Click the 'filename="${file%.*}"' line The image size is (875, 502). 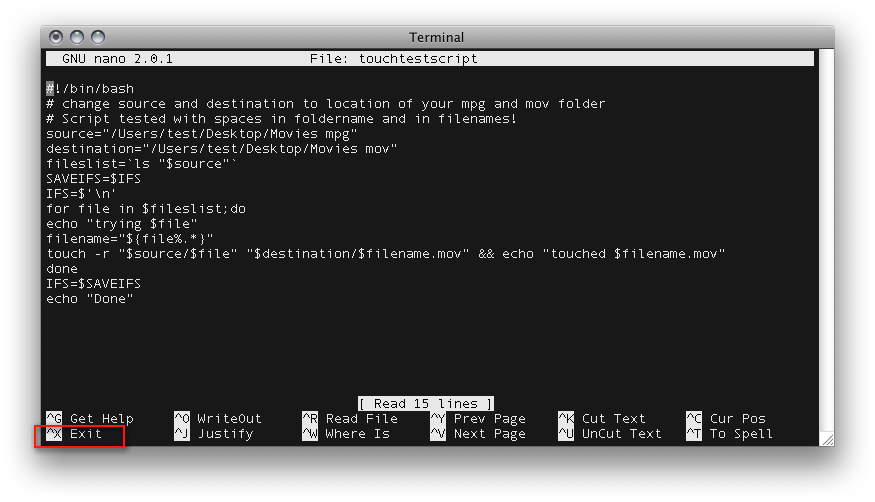[x=129, y=239]
